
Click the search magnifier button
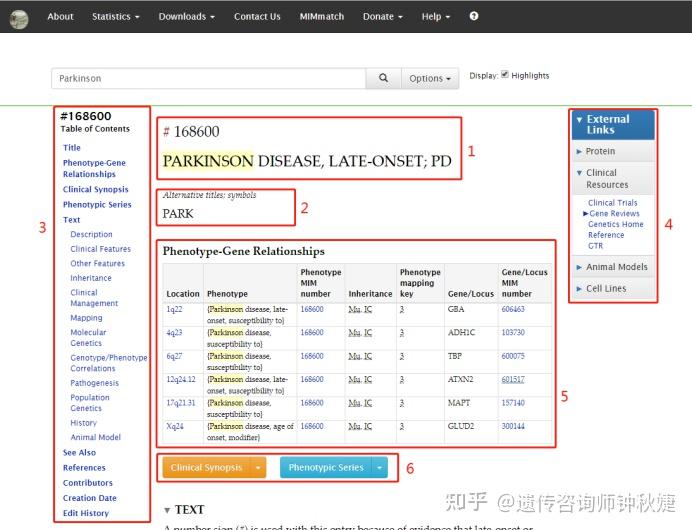[x=384, y=78]
